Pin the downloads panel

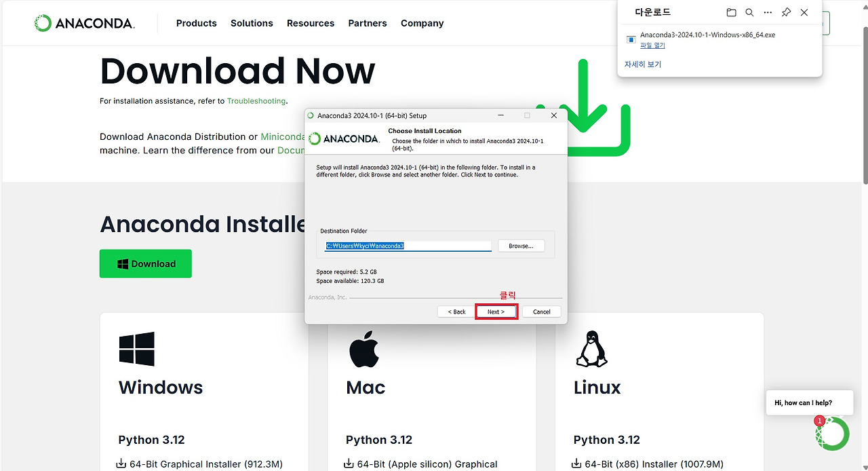click(x=786, y=12)
